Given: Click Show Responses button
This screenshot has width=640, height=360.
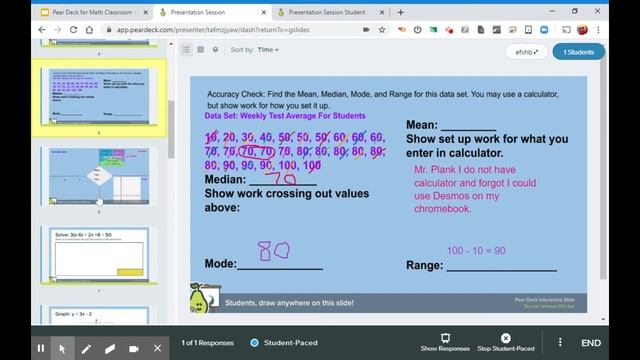Looking at the screenshot, I should [x=445, y=342].
